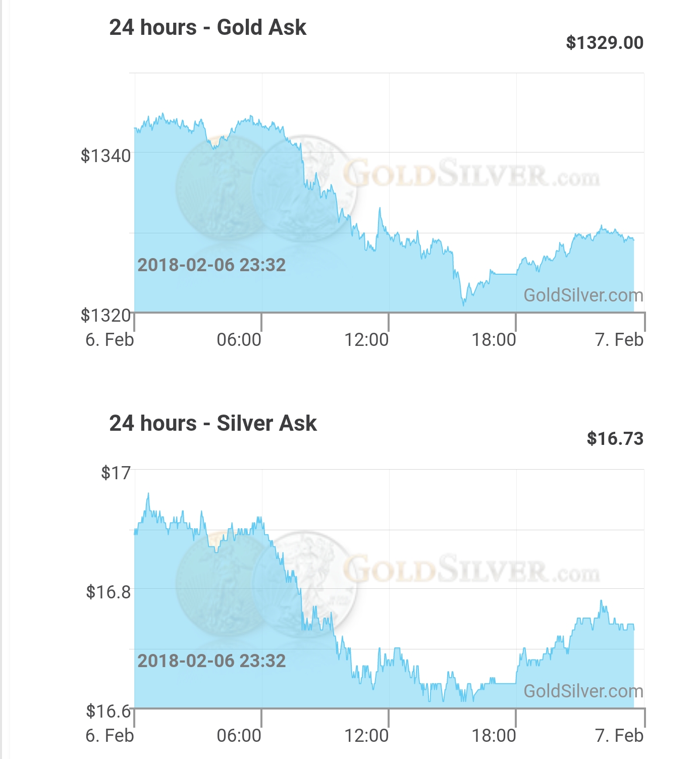Select the $1329.00 gold price value
The image size is (700, 759).
[x=604, y=43]
